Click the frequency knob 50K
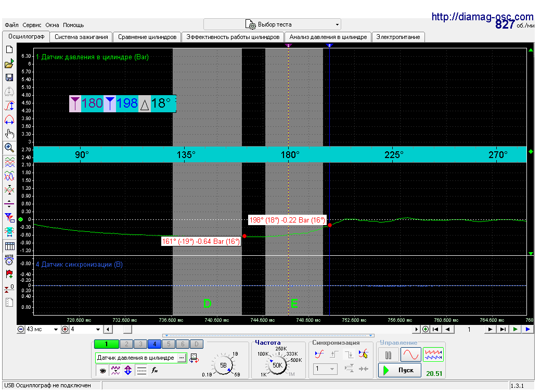Viewport: 541px width, 392px height. (277, 365)
